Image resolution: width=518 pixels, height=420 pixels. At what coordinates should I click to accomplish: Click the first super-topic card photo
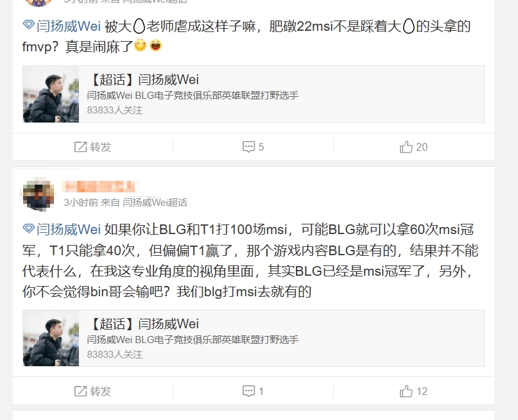point(51,94)
